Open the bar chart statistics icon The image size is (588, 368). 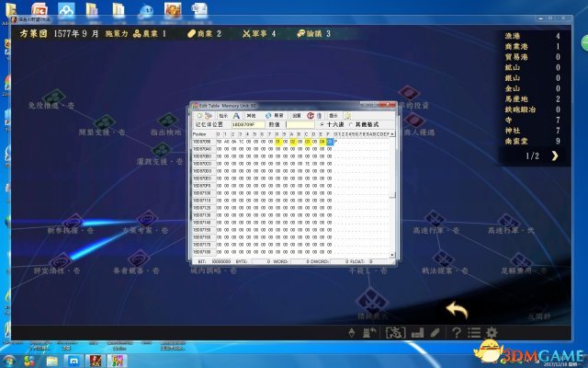tap(417, 332)
